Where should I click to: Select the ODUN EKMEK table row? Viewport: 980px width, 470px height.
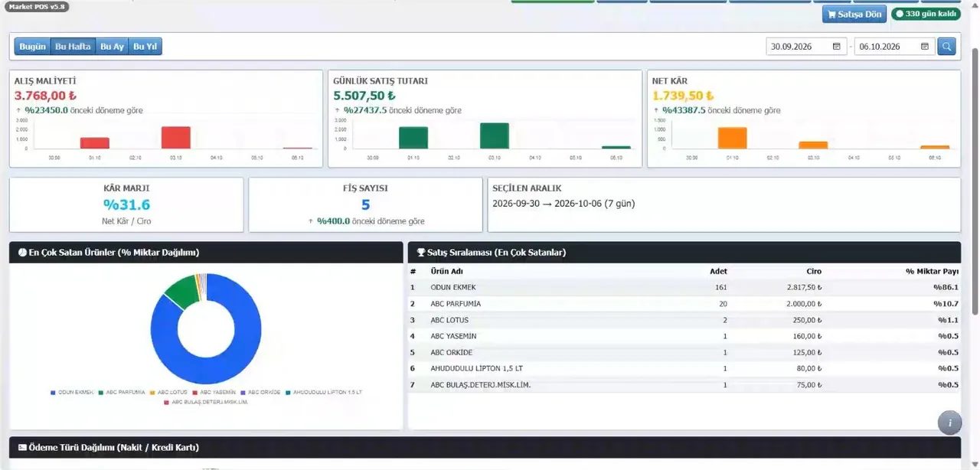pyautogui.click(x=684, y=288)
